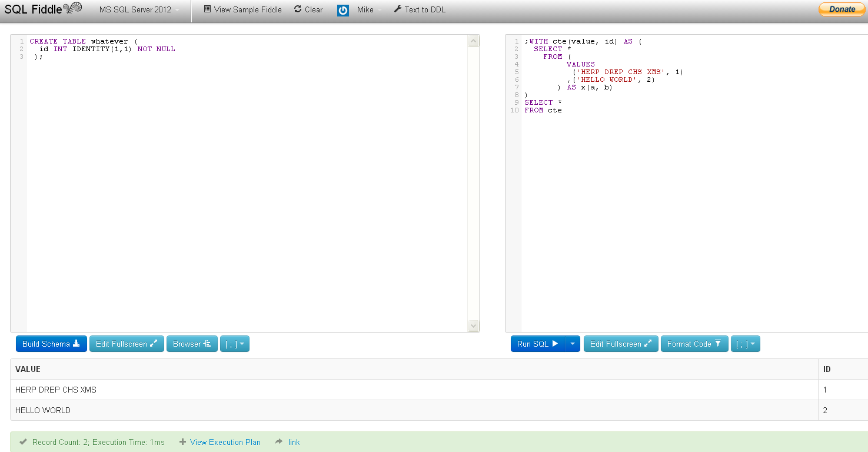Click Edit Fullscreen under query panel

pos(621,344)
